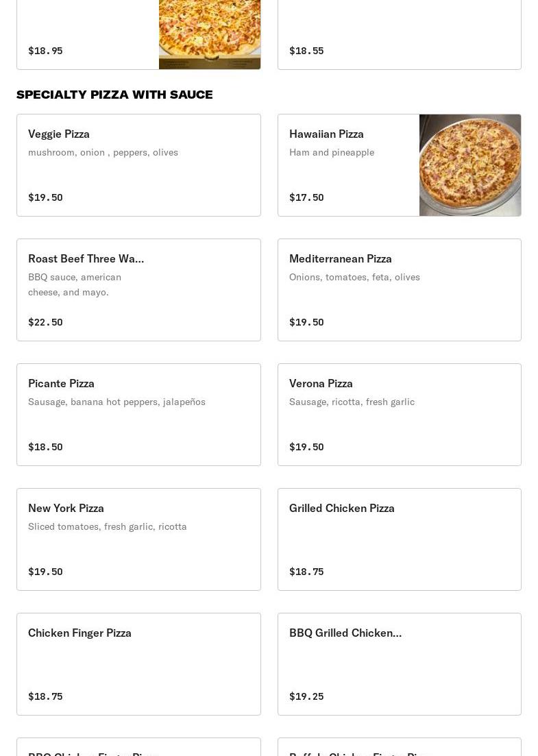This screenshot has height=756, width=538.
Task: Click the $18.95 price label
Action: [x=45, y=51]
